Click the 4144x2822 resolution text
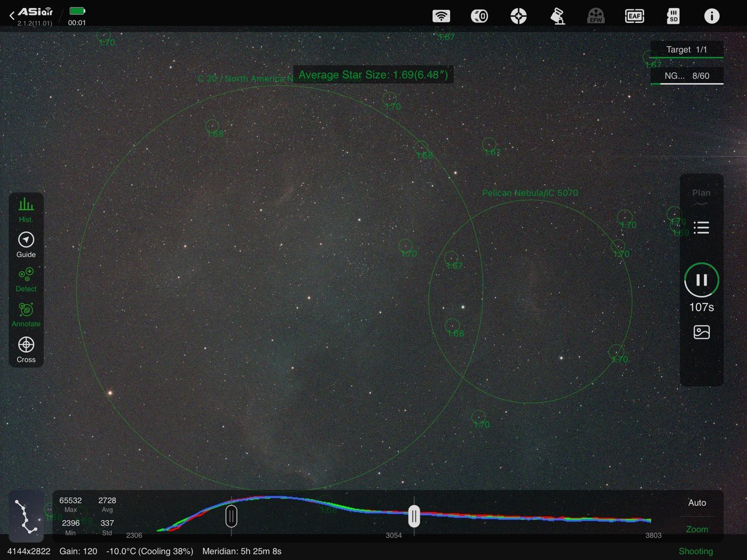This screenshot has height=560, width=747. click(29, 551)
